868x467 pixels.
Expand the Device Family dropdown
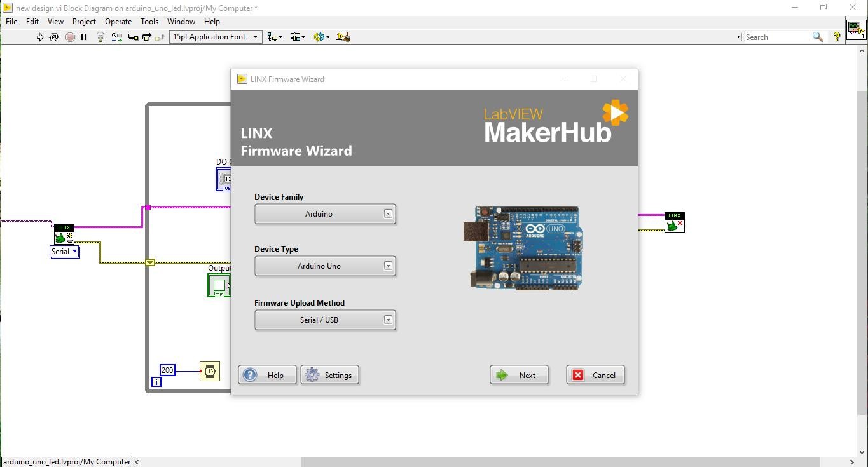[x=325, y=214]
